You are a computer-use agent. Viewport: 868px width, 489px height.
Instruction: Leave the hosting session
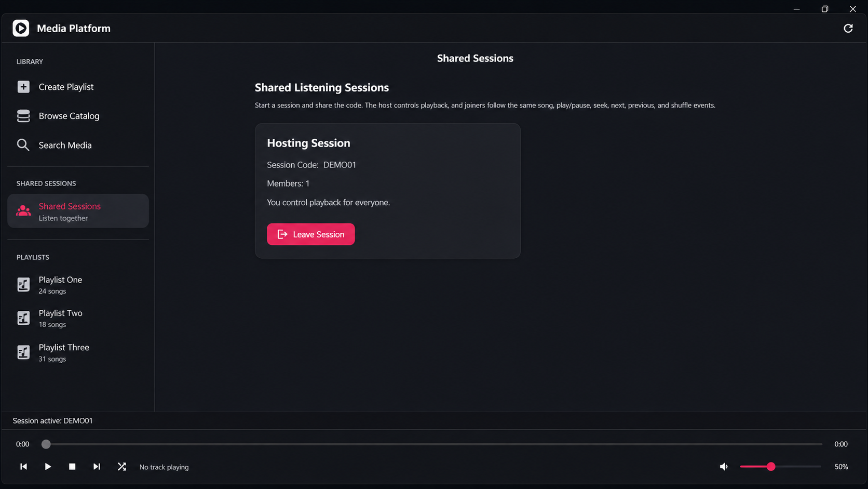[311, 234]
